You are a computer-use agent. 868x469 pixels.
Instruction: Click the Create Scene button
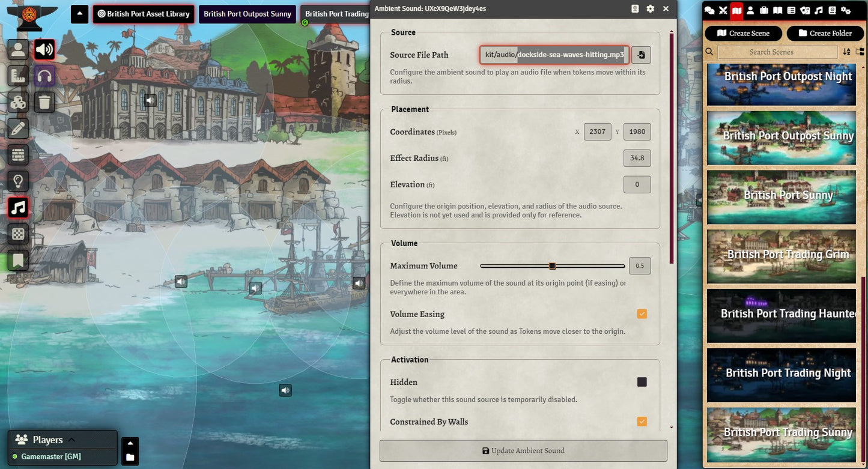(743, 34)
